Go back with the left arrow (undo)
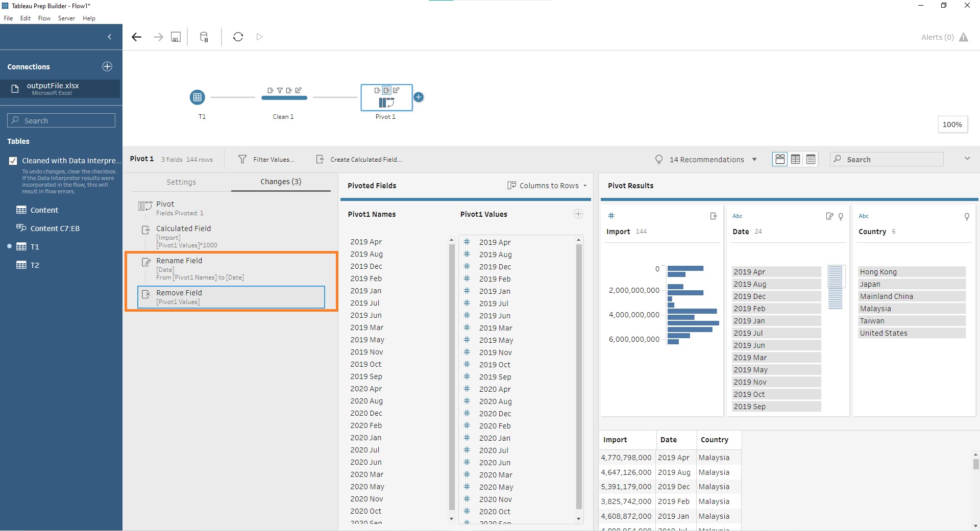This screenshot has height=531, width=980. [x=136, y=37]
